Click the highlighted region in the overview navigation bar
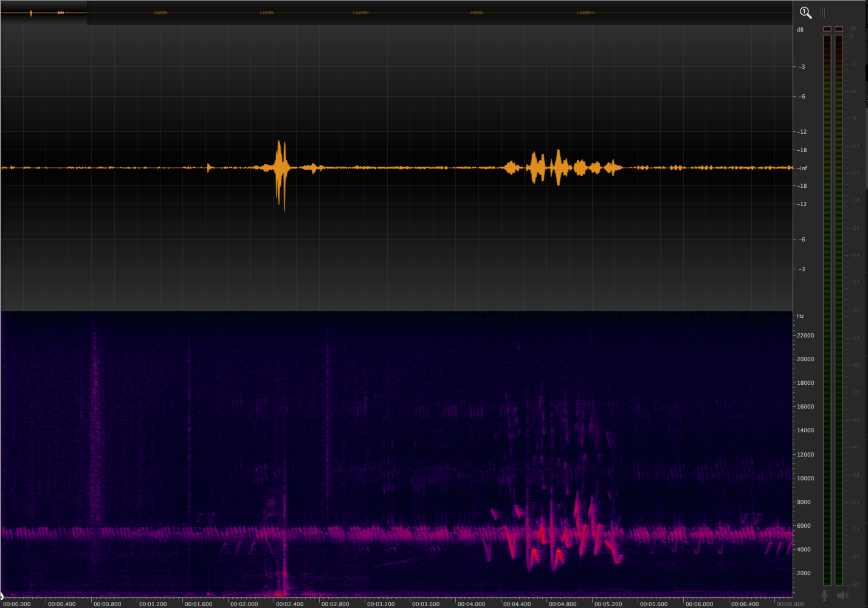Viewport: 868px width, 608px height. coord(43,12)
